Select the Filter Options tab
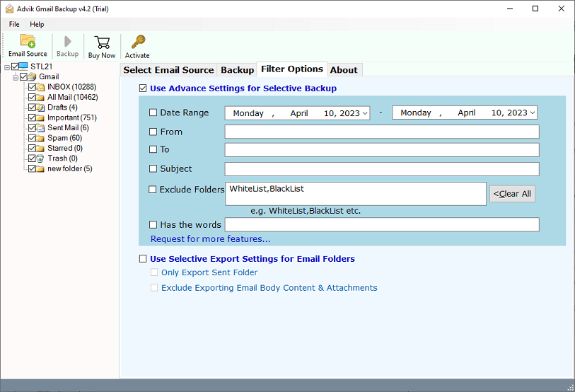Screen dimensions: 575x392 coord(292,69)
